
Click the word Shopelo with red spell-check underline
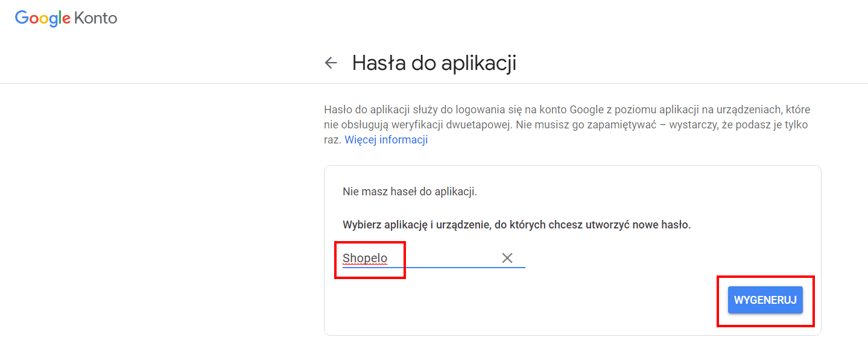365,259
